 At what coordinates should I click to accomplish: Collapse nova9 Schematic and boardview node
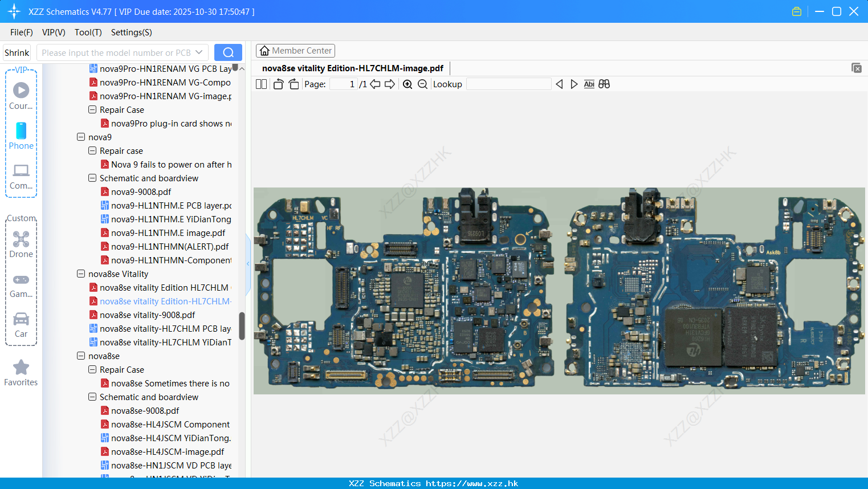(92, 178)
